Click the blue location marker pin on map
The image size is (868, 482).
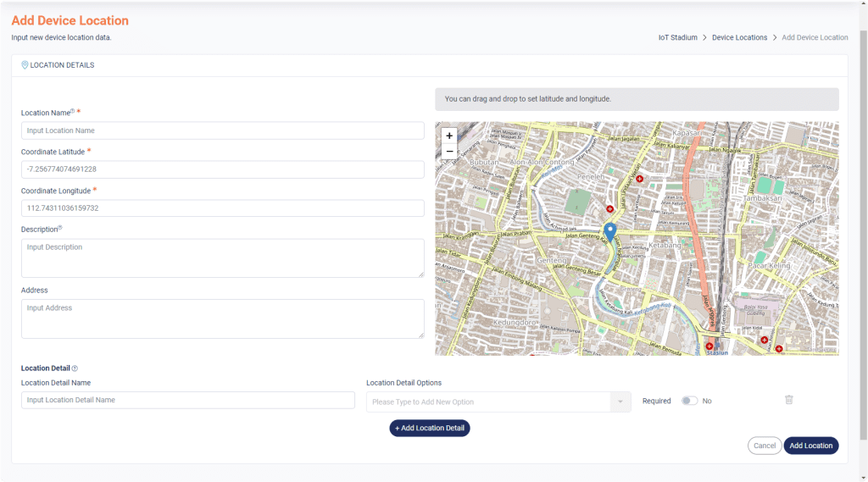coord(609,231)
